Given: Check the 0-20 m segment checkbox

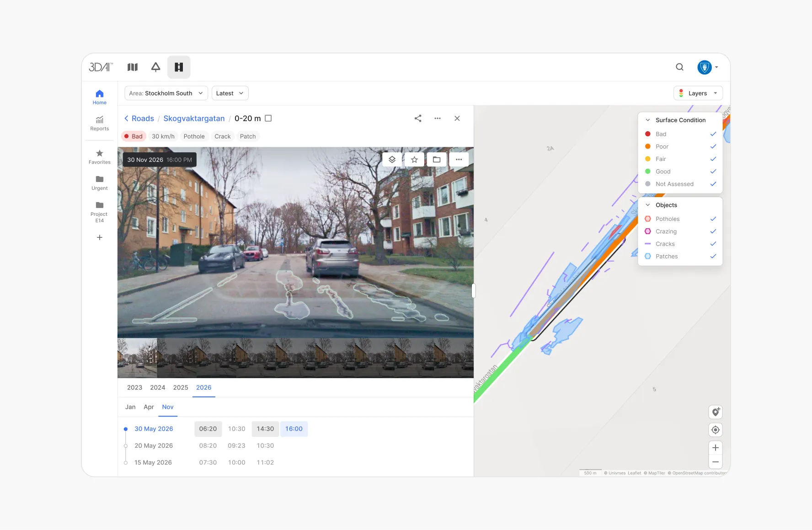Looking at the screenshot, I should coord(268,118).
